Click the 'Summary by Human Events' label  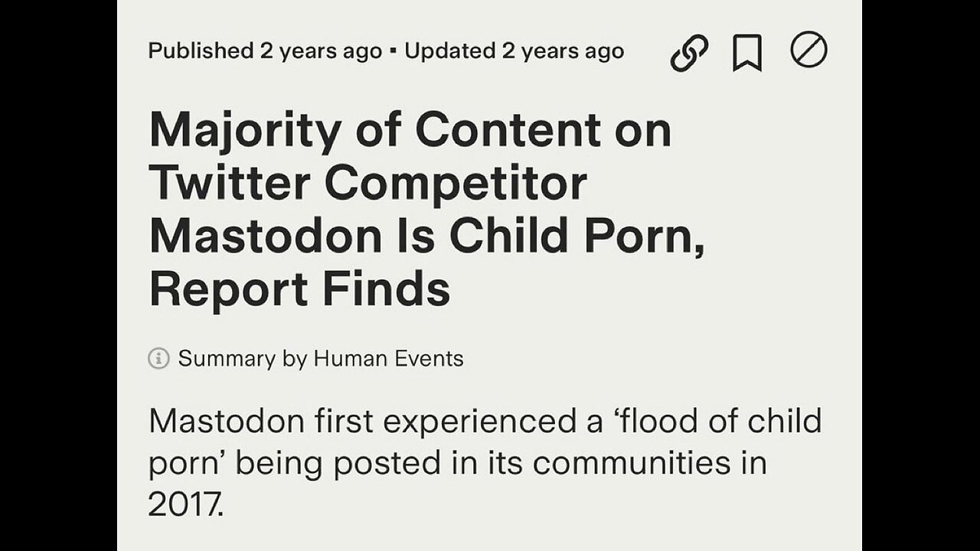tap(321, 358)
